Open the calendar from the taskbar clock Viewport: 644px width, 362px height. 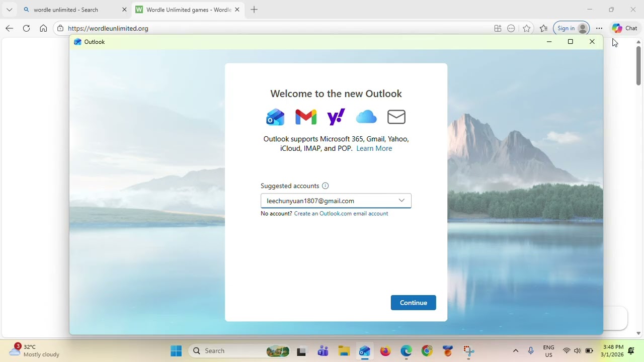[613, 351]
